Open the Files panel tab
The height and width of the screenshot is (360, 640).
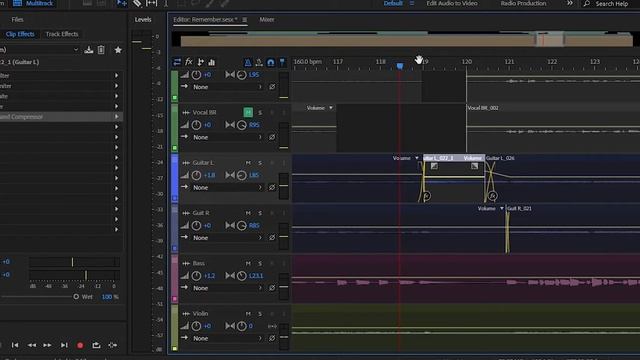pyautogui.click(x=17, y=19)
